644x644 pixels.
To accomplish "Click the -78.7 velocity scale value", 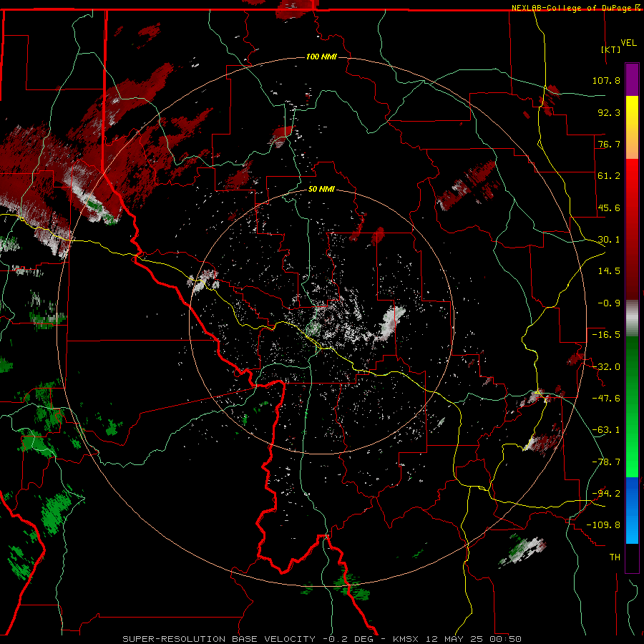I will pyautogui.click(x=606, y=462).
